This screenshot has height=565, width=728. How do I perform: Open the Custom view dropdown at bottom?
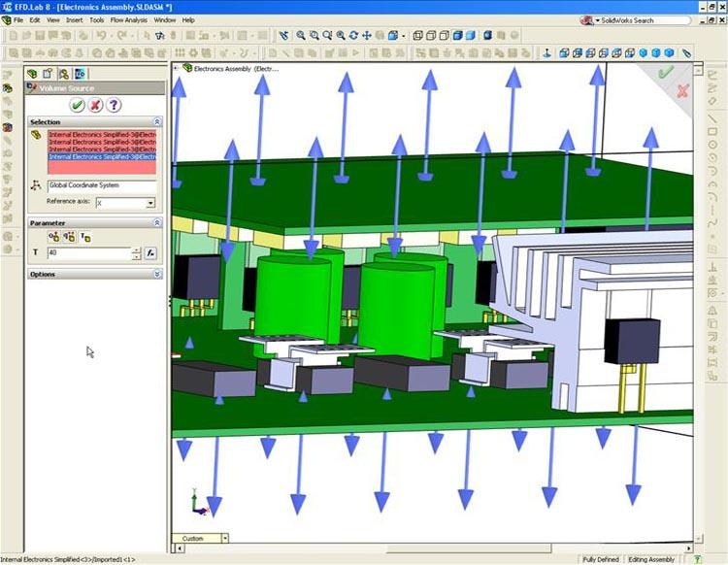pos(224,538)
